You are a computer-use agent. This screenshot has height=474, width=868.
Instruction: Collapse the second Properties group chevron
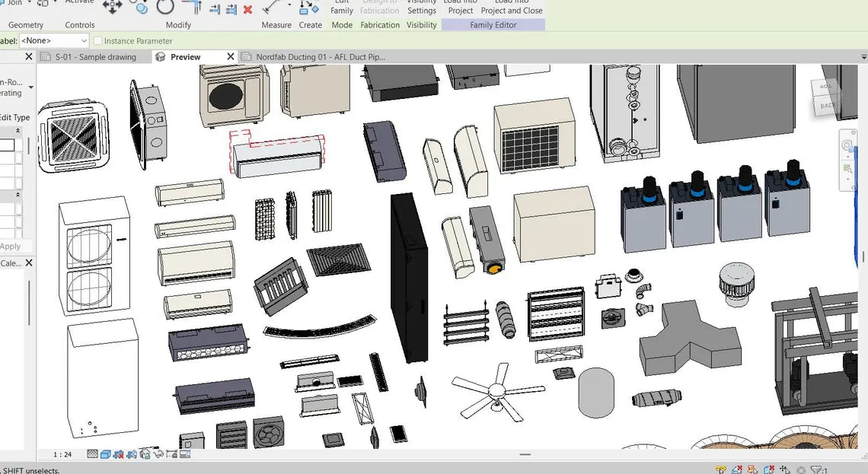click(x=18, y=195)
